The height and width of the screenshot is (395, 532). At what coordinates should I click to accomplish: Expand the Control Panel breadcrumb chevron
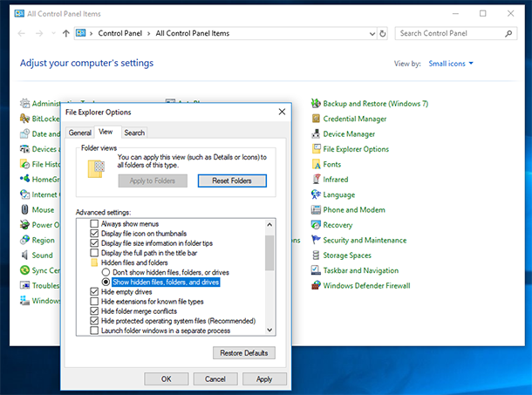tap(148, 34)
